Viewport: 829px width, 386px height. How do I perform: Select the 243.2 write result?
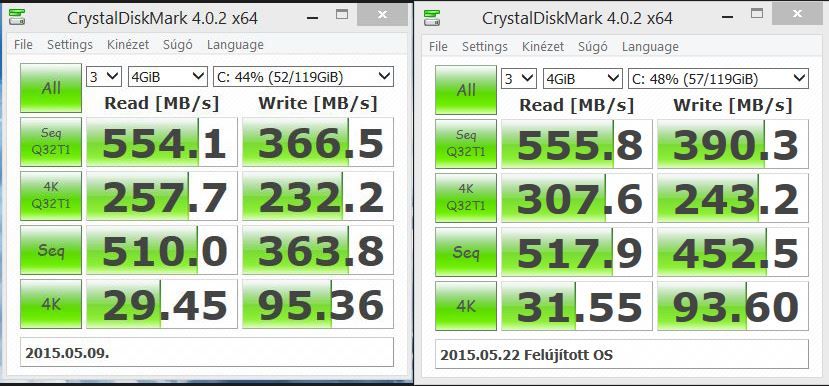tap(733, 198)
